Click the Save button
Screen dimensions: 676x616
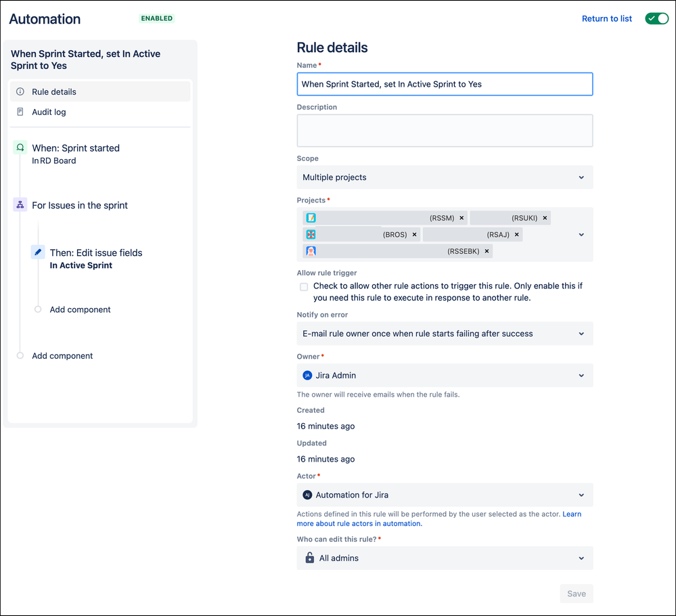click(x=577, y=594)
